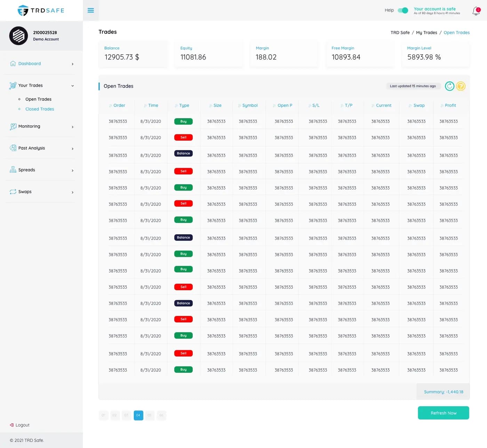Click the © 2021 TRD Safe. footer text

[27, 440]
